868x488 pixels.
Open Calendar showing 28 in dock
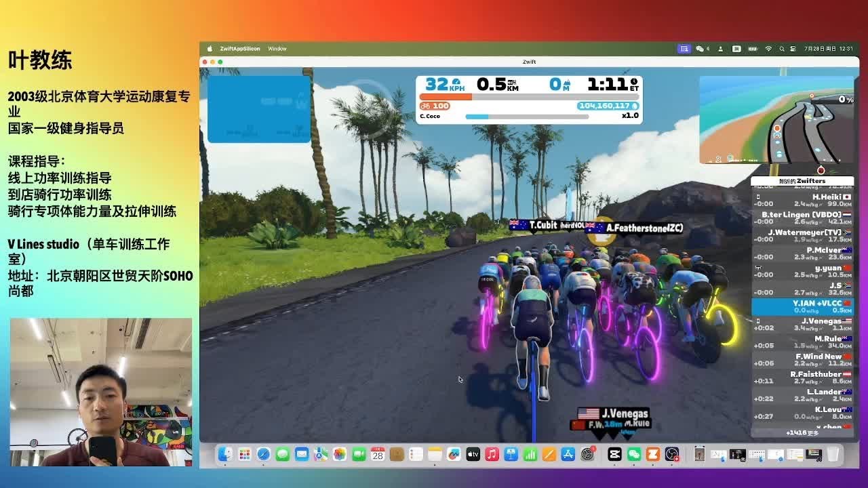point(378,454)
